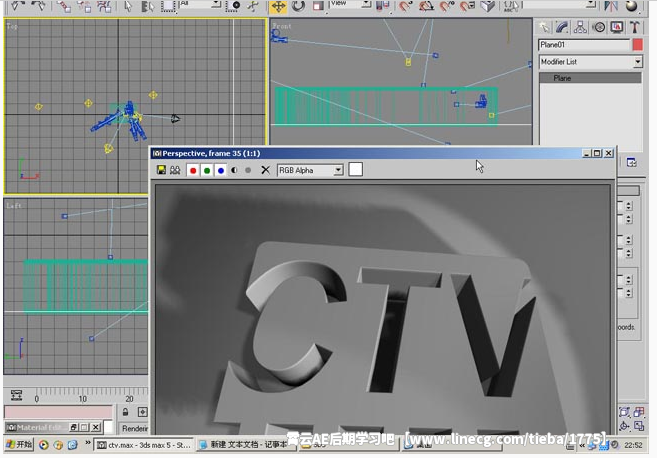This screenshot has height=458, width=657.
Task: Click the Left viewport label
Action: point(13,206)
